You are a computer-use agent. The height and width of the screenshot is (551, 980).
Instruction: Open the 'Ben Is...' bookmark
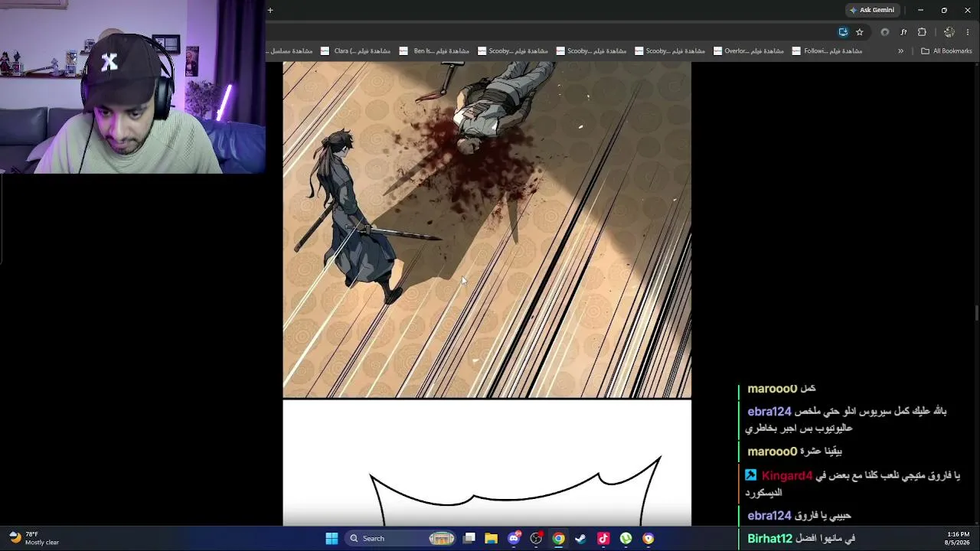pos(434,51)
